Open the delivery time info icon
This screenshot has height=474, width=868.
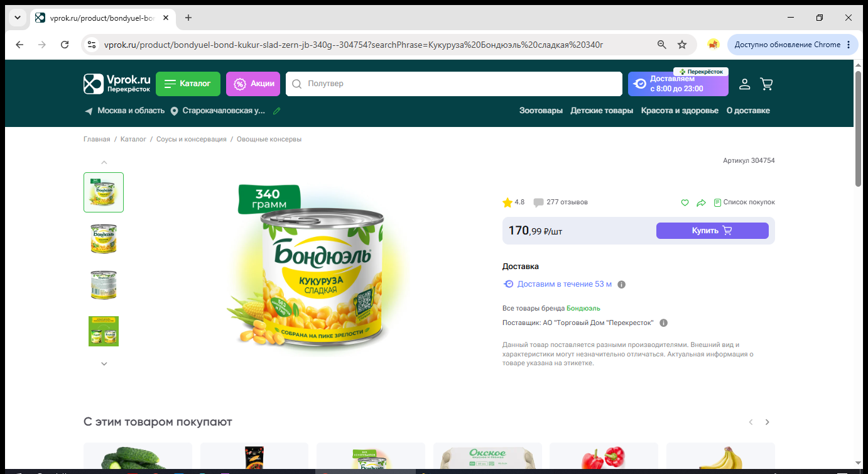click(622, 284)
